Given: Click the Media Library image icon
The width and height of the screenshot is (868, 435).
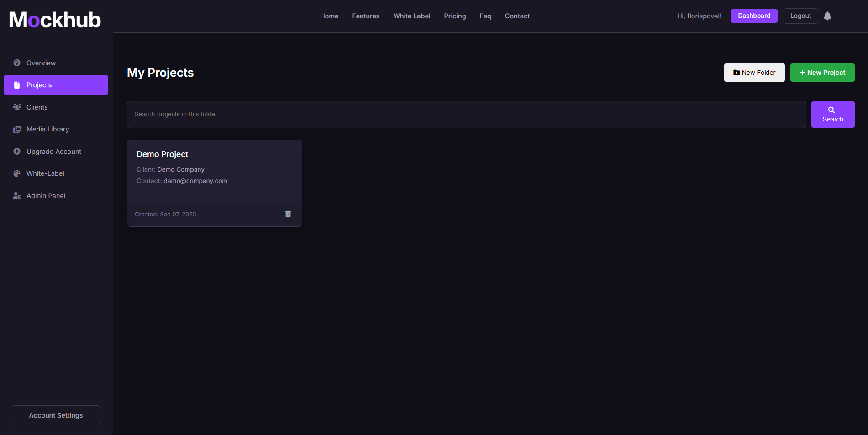Looking at the screenshot, I should (x=17, y=129).
